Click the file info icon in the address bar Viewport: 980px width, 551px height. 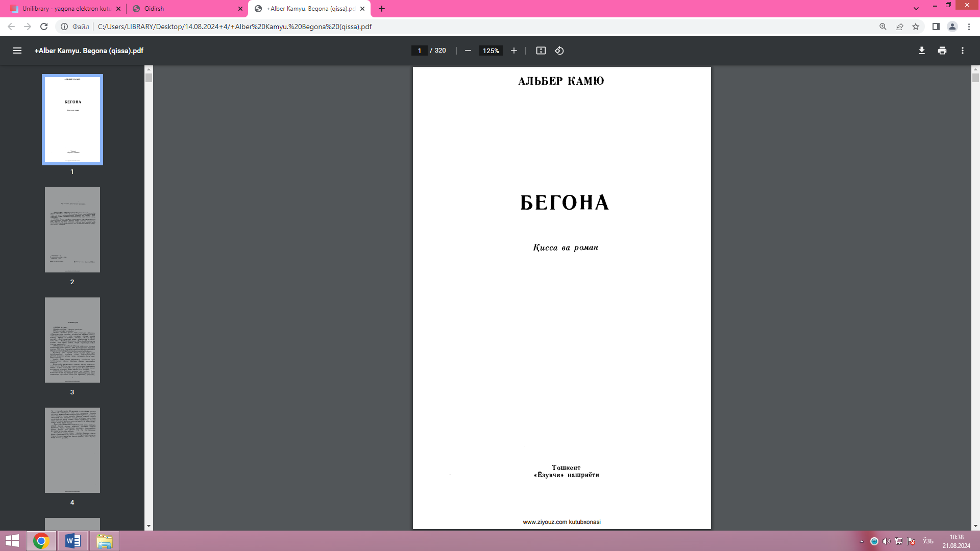[x=64, y=27]
